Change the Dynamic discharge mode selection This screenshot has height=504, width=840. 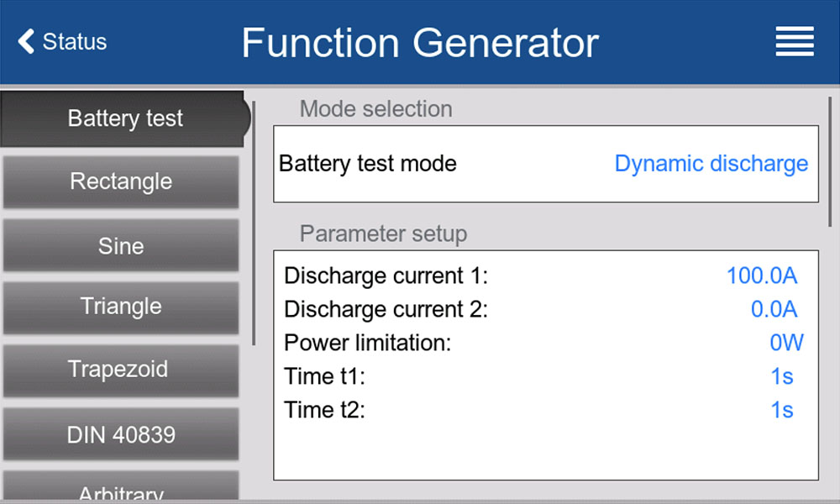711,164
